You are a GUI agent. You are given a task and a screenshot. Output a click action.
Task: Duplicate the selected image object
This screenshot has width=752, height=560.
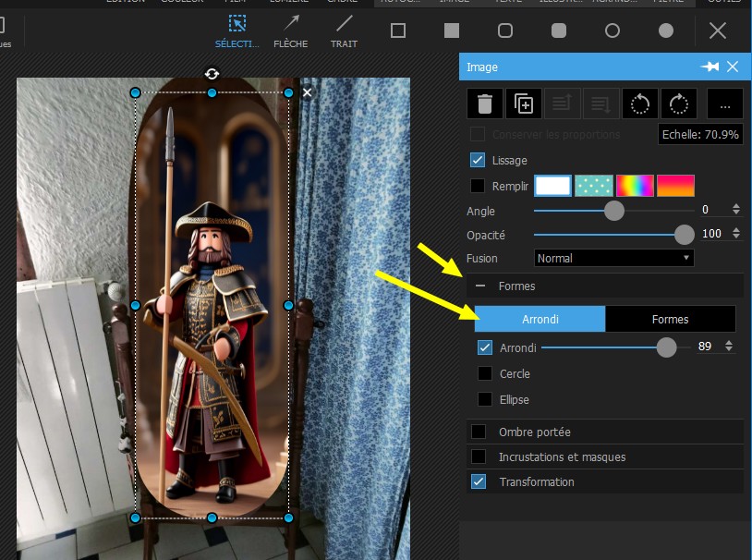[524, 103]
